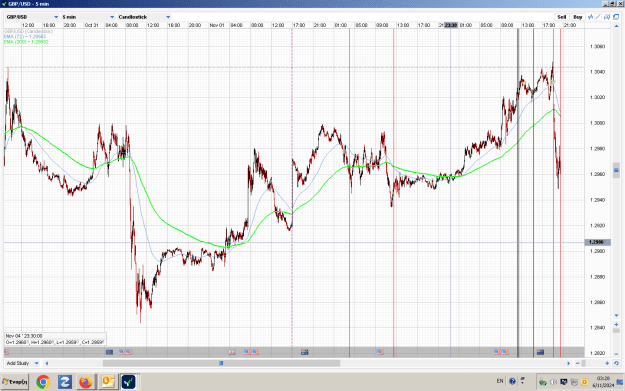This screenshot has width=625, height=391.
Task: Click the safely remove hardware tray icon
Action: tap(542, 382)
